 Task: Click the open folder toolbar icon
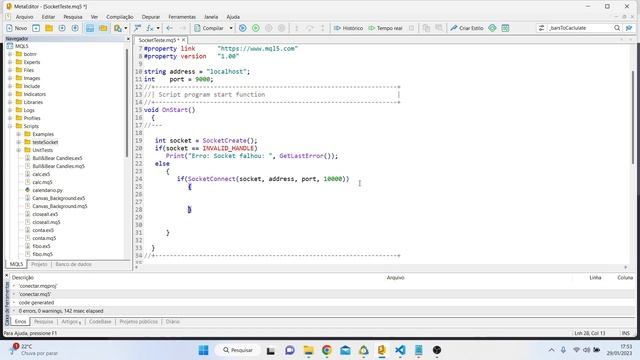pyautogui.click(x=49, y=28)
